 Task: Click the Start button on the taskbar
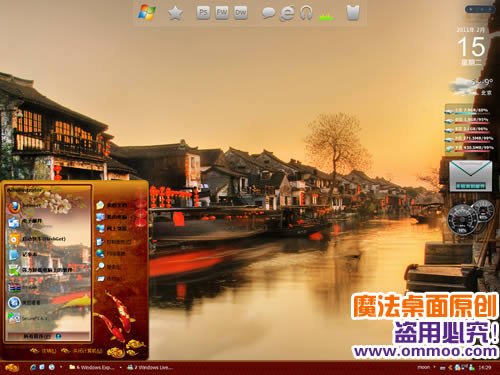coord(12,368)
